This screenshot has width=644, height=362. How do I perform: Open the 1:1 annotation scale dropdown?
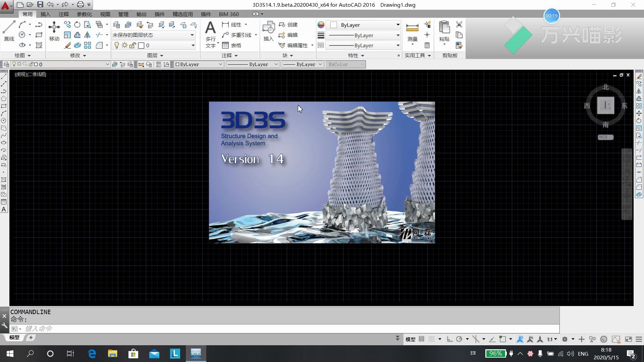pos(552,339)
